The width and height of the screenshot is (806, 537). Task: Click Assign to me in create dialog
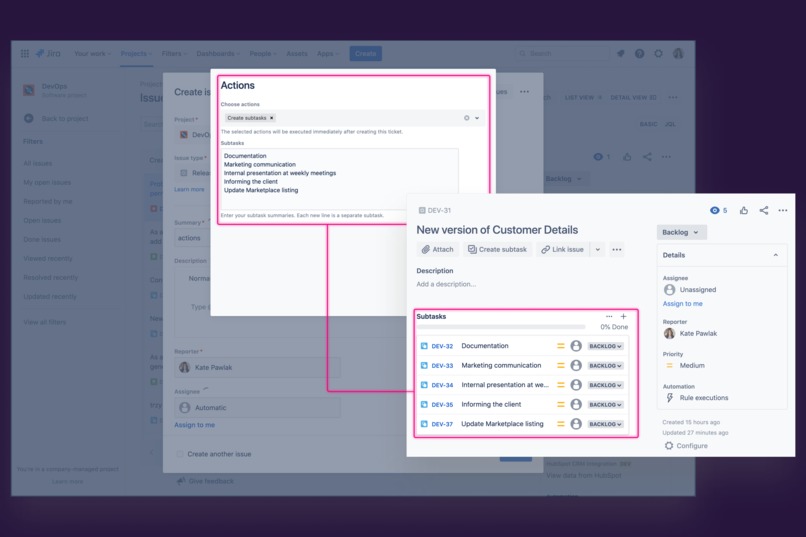click(194, 425)
